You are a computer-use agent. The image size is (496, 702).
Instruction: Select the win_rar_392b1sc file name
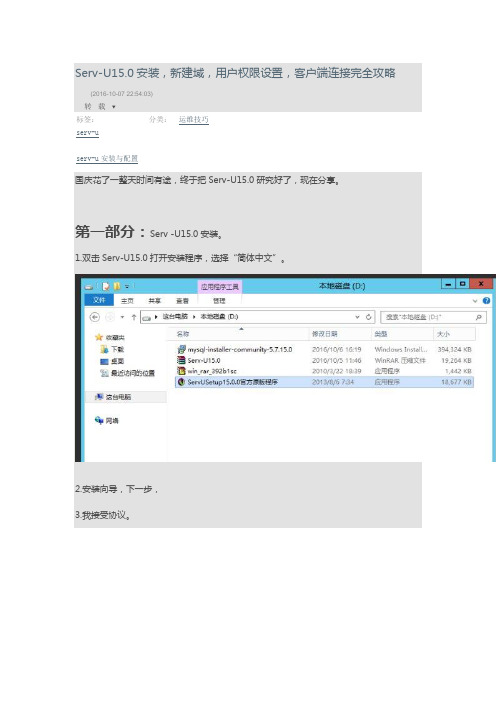coord(212,371)
